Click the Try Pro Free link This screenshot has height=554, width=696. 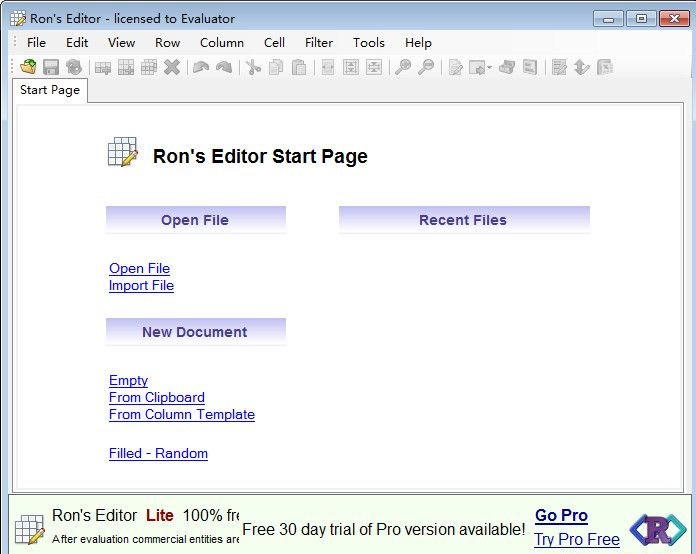tap(576, 539)
